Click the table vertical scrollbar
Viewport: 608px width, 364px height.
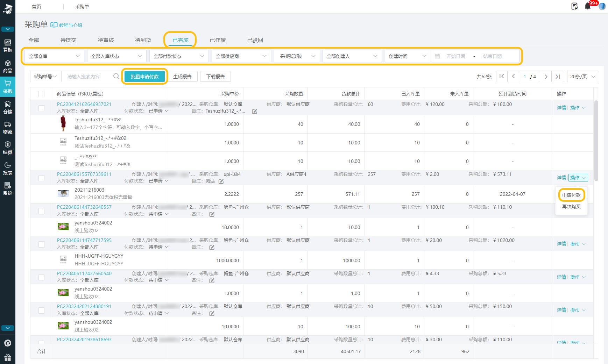[x=596, y=140]
